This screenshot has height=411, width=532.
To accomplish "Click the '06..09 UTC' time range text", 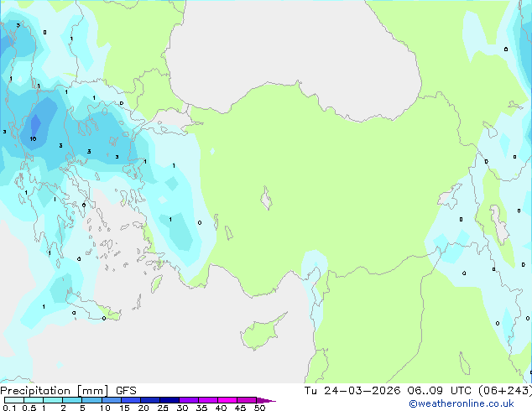I will click(439, 391).
